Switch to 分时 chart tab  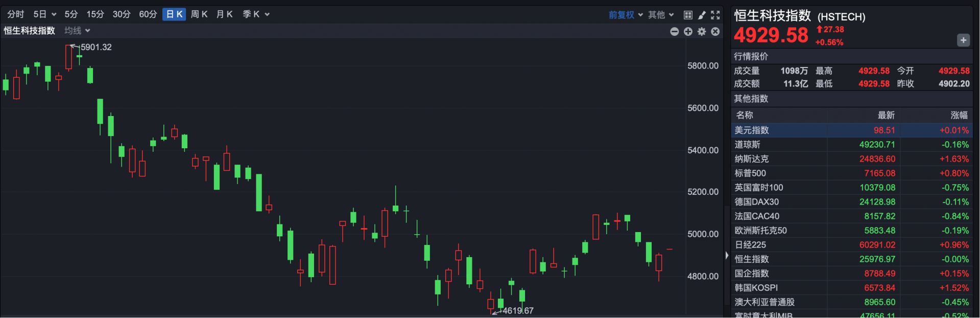[x=16, y=14]
